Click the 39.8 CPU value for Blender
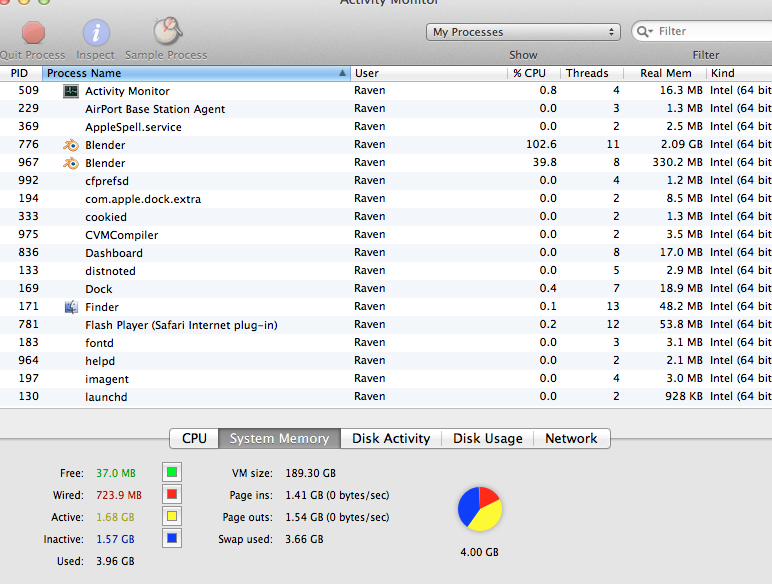 545,162
